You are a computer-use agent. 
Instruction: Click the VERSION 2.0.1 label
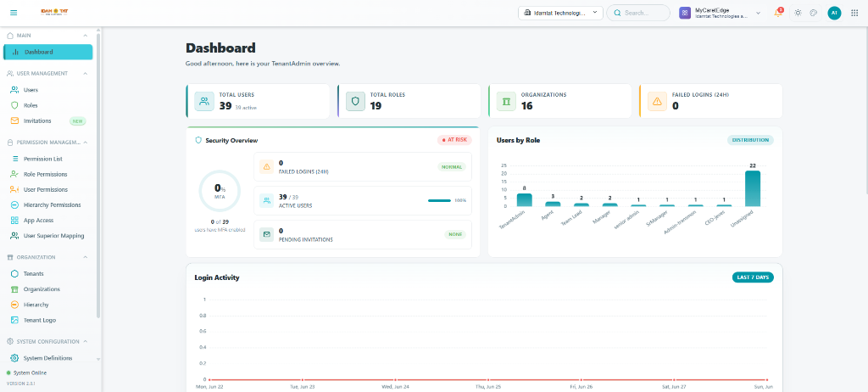(x=19, y=384)
